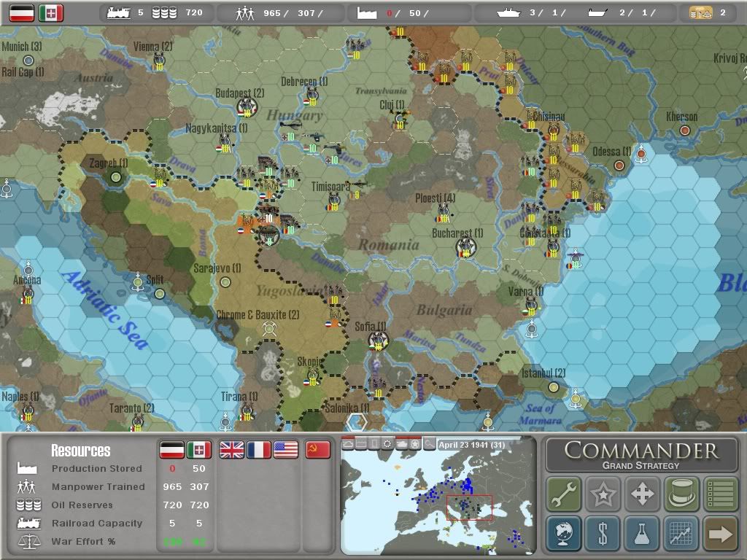This screenshot has height=560, width=747.
Task: Click the oil barrels icon in top bar
Action: coord(164,13)
